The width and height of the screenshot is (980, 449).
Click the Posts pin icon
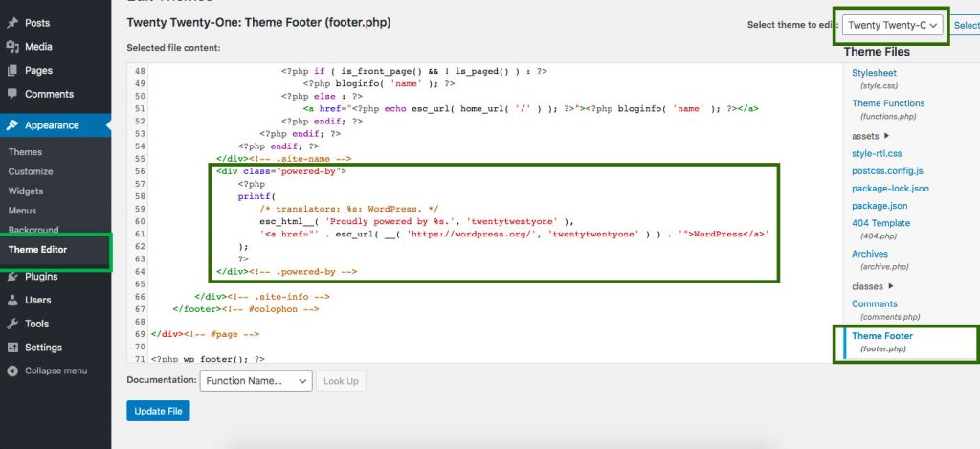click(12, 23)
